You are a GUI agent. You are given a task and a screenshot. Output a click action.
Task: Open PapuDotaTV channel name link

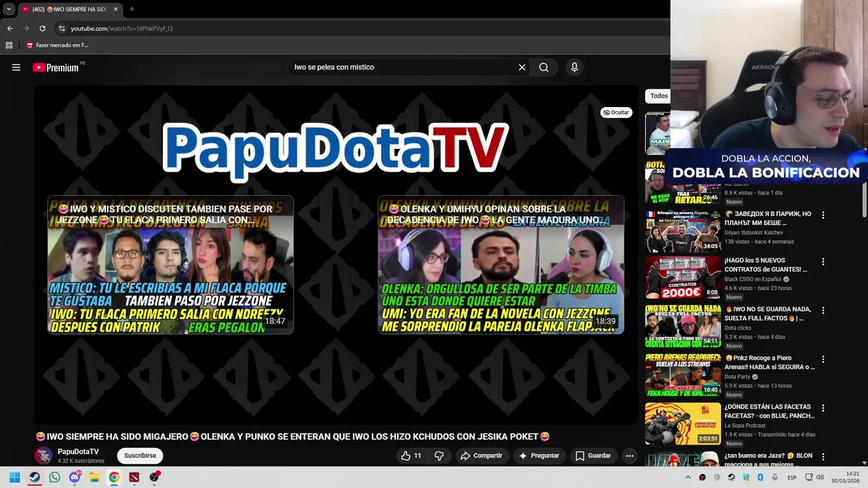click(x=78, y=451)
